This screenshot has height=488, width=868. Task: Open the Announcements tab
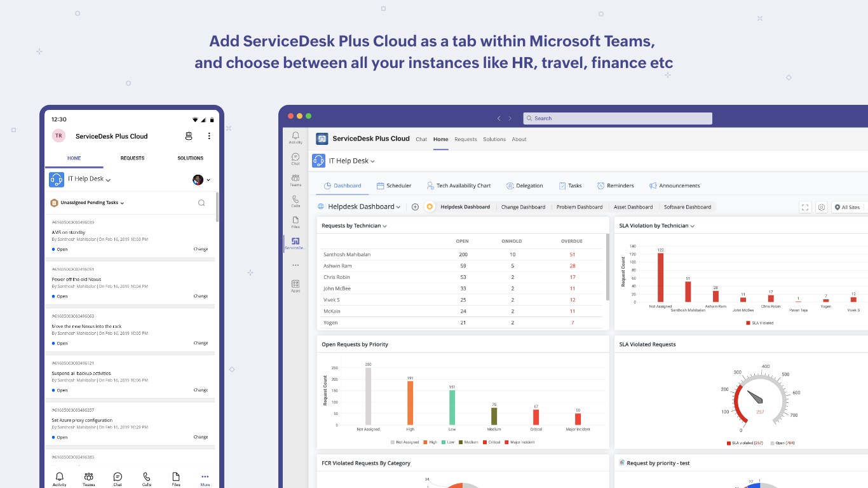(x=674, y=186)
